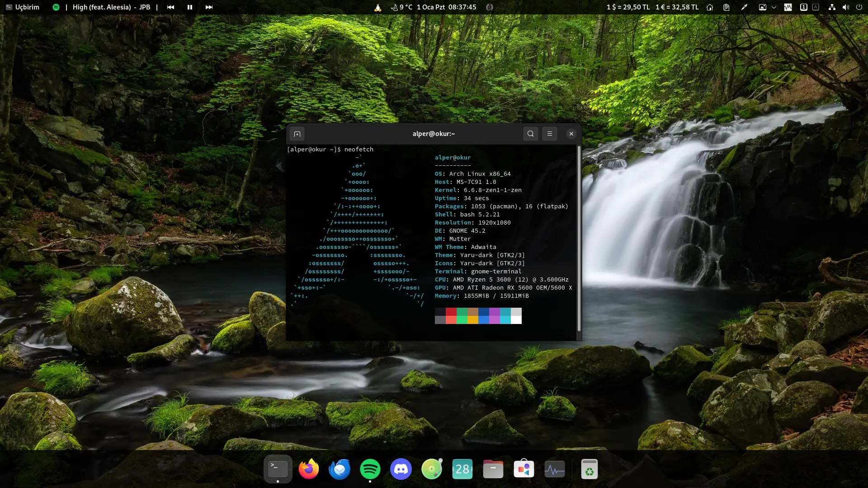Open Discord from the dock
The image size is (868, 488).
click(x=401, y=469)
